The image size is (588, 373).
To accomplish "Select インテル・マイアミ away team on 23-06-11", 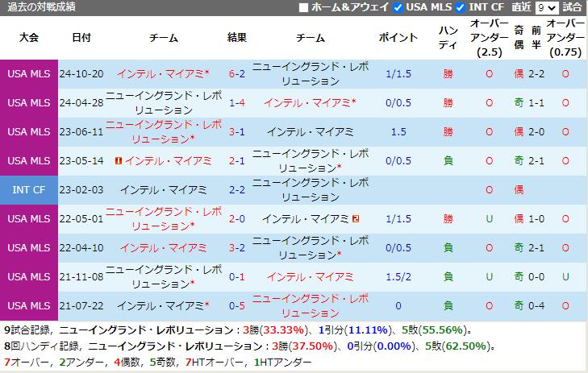I will coord(310,132).
